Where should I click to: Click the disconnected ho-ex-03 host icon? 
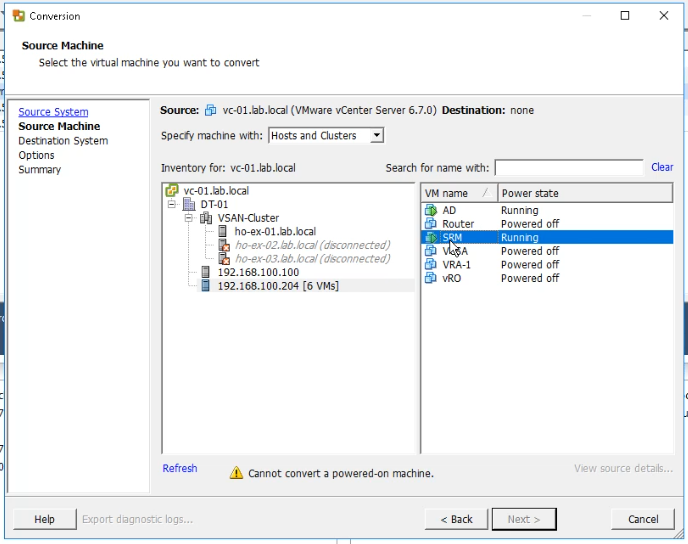[224, 259]
